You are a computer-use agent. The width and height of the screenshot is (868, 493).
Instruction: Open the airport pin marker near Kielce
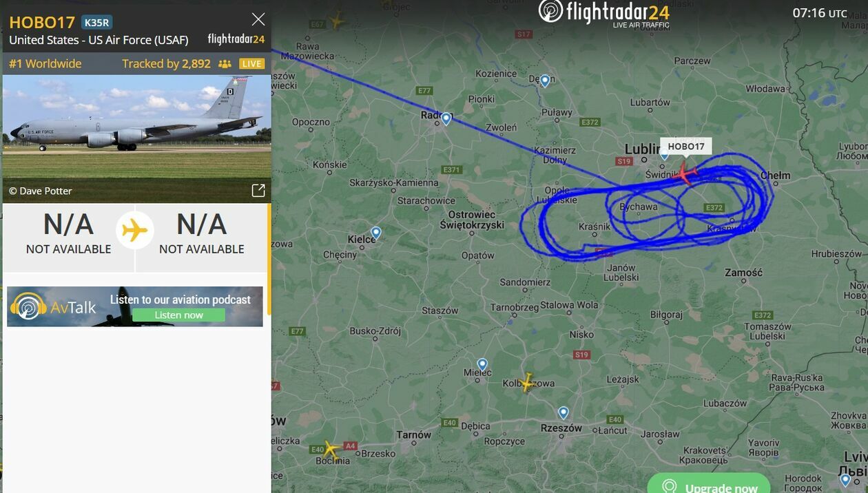[x=376, y=233]
